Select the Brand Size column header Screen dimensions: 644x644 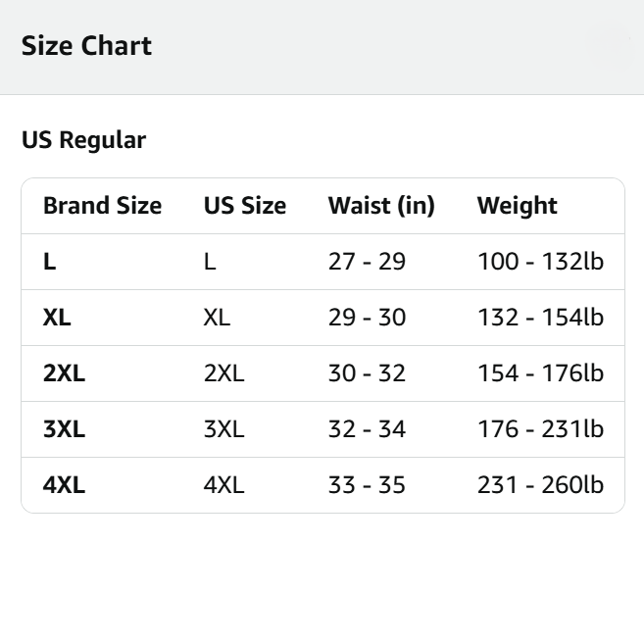coord(102,206)
